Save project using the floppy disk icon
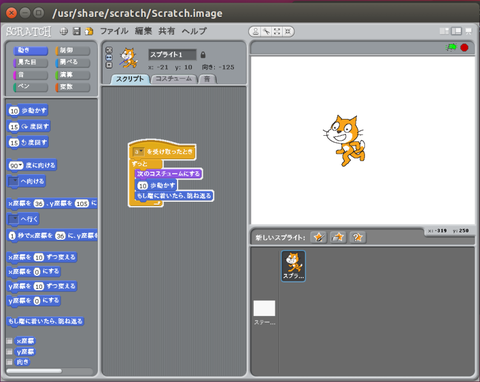The height and width of the screenshot is (382, 480). coord(77,31)
